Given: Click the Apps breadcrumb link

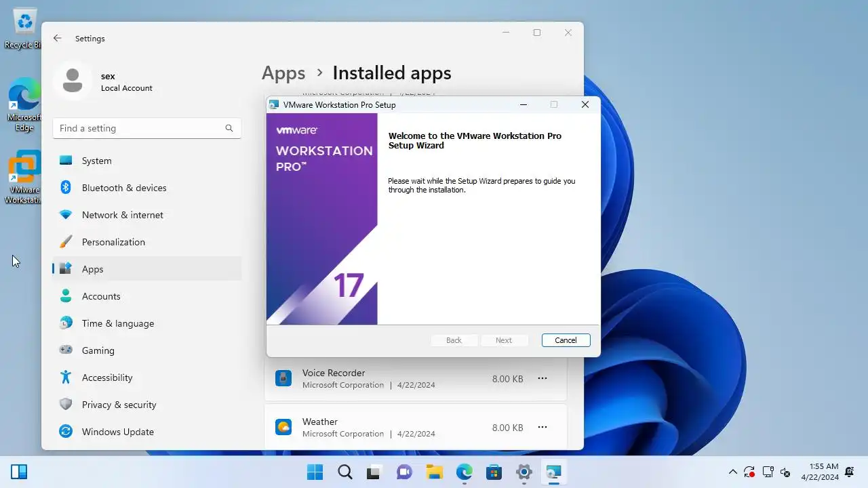Looking at the screenshot, I should 283,73.
